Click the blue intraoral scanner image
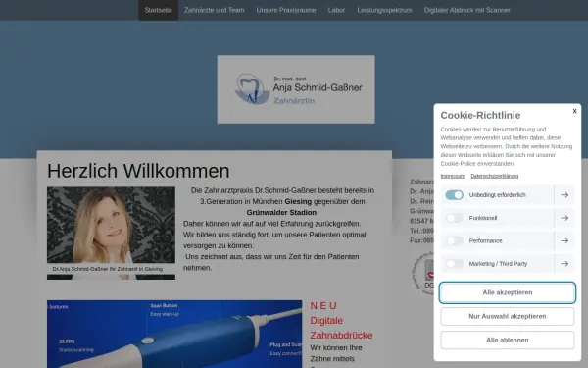Viewport: 588px width, 368px height. [174, 334]
